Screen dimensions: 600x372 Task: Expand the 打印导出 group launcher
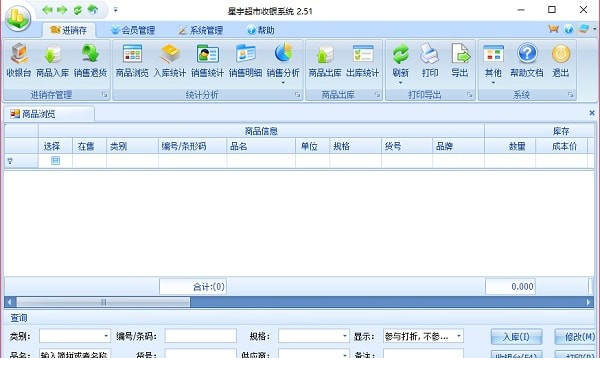coord(470,95)
